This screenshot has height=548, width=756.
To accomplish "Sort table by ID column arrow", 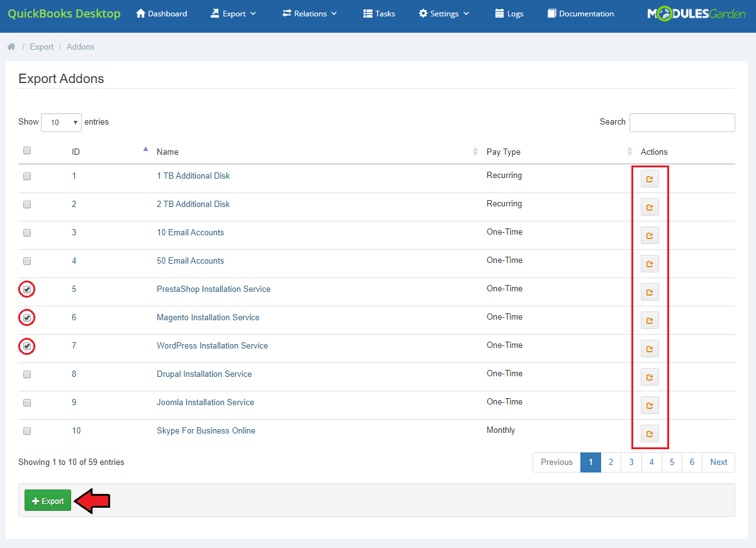I will pyautogui.click(x=145, y=150).
